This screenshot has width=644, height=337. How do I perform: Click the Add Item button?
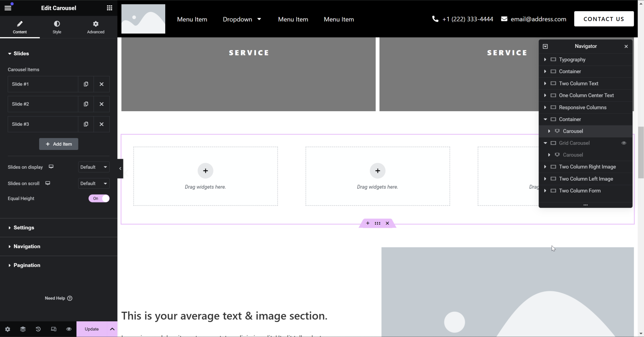coord(59,144)
